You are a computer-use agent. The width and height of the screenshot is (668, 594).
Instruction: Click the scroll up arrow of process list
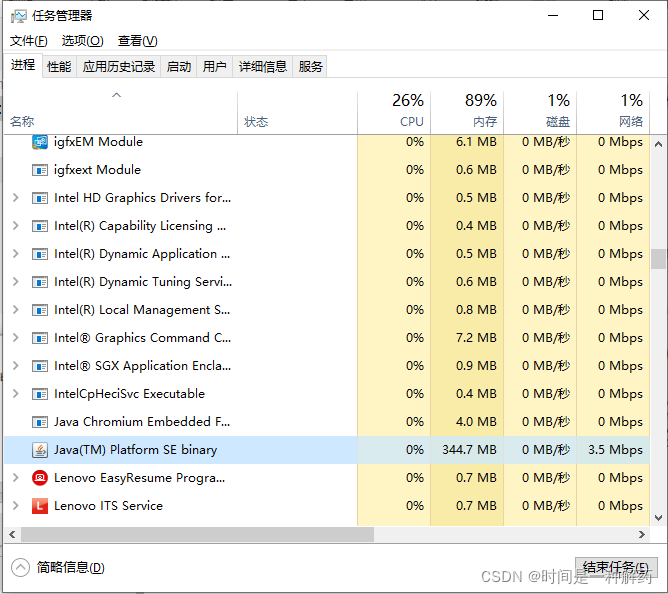[x=658, y=144]
